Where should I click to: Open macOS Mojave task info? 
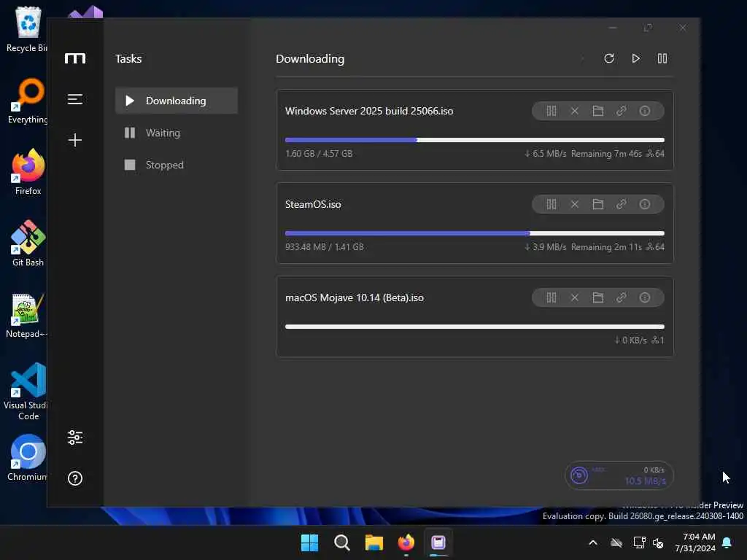pos(645,297)
